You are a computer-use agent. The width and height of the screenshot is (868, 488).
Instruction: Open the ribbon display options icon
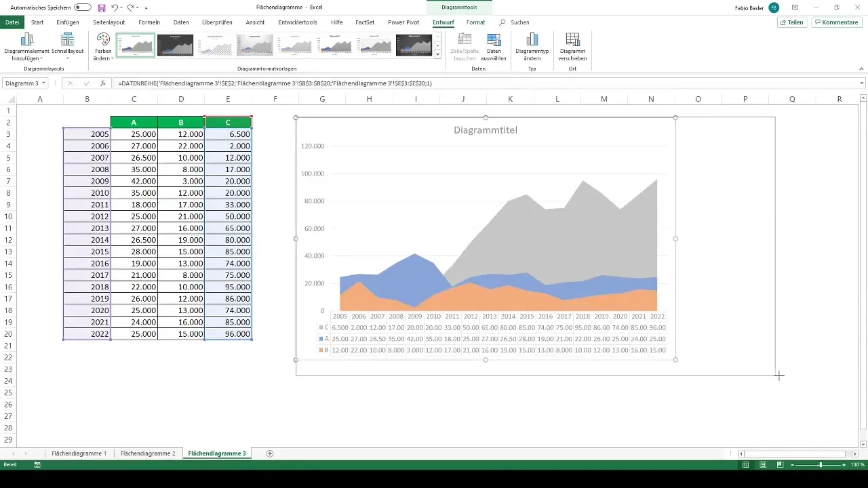(795, 7)
